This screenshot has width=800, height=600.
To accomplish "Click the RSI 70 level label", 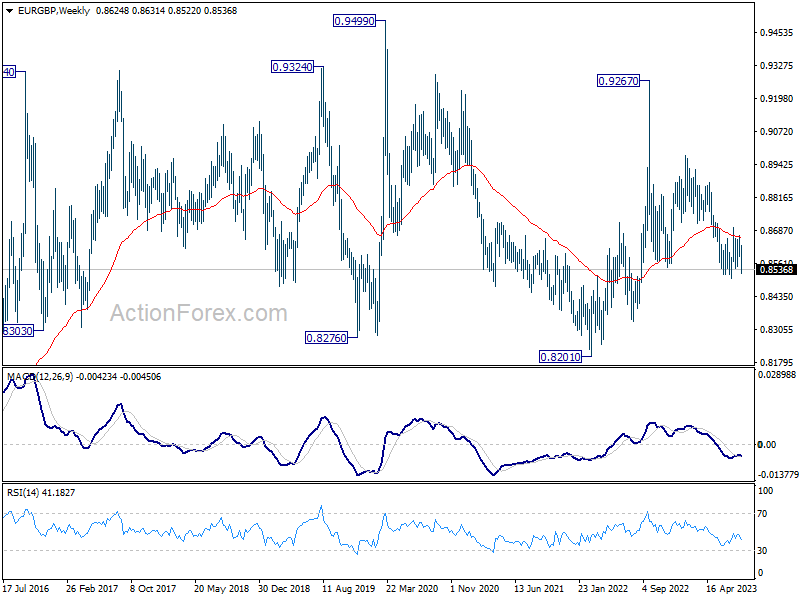I will coord(762,514).
